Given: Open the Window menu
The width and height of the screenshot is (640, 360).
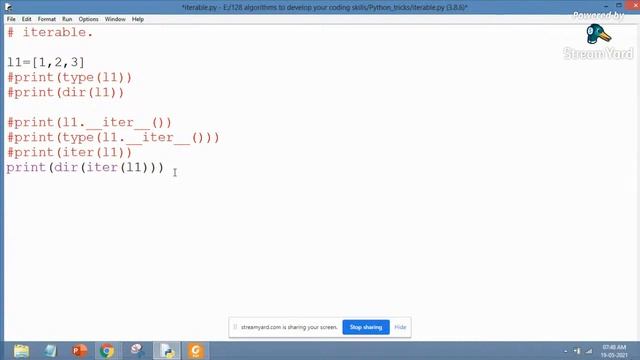Looking at the screenshot, I should point(115,19).
